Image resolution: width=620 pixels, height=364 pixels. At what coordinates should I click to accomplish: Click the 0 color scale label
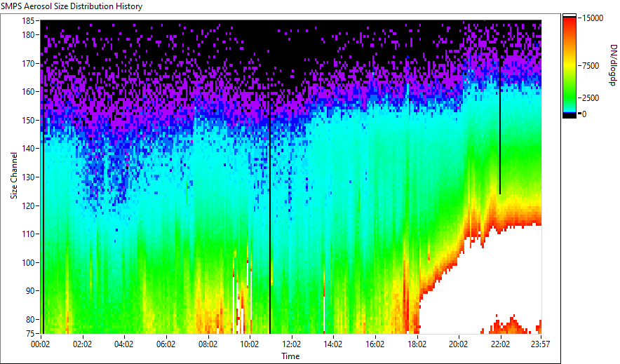pyautogui.click(x=584, y=114)
